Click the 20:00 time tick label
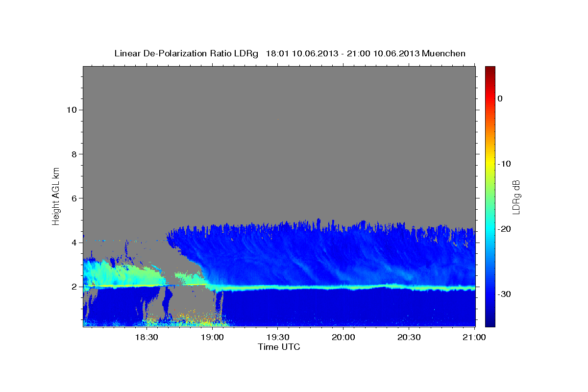Viewport: 588px width, 392px height. point(343,338)
